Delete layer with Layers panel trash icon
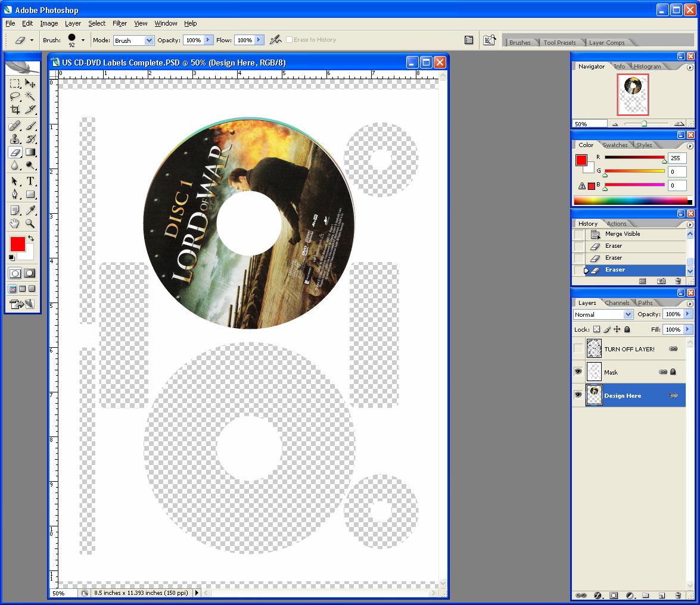Viewport: 700px width, 605px height. [678, 595]
